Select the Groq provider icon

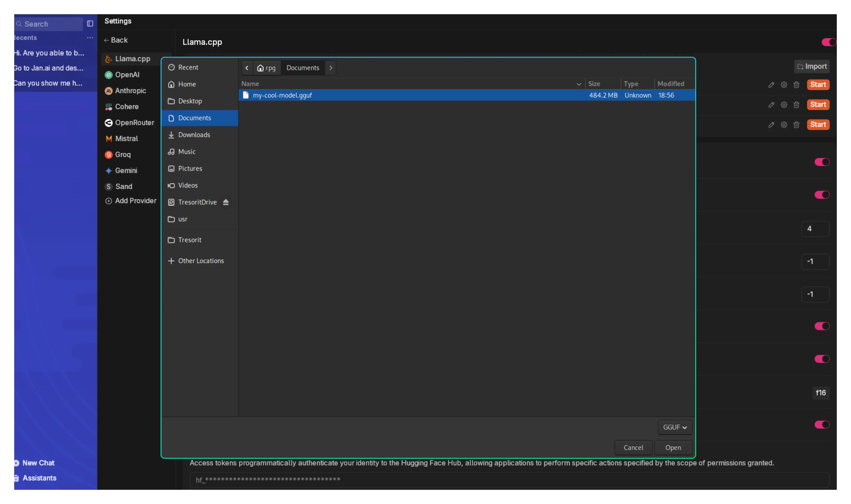click(x=108, y=155)
